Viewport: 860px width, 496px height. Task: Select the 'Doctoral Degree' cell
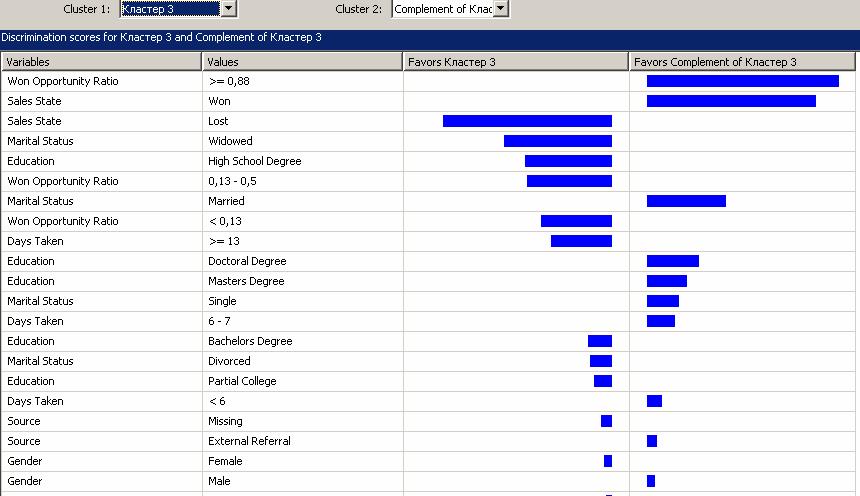coord(303,261)
